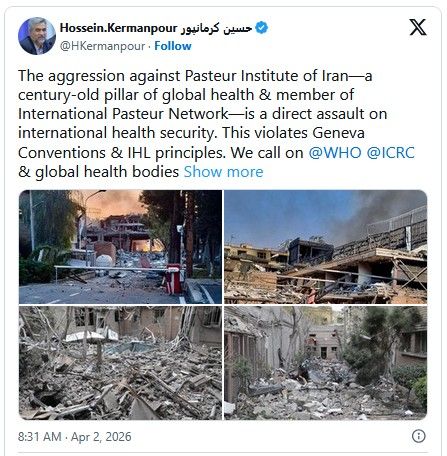The image size is (447, 456).
Task: Click the Persian name text حسین کرمانپور
Action: [x=217, y=28]
